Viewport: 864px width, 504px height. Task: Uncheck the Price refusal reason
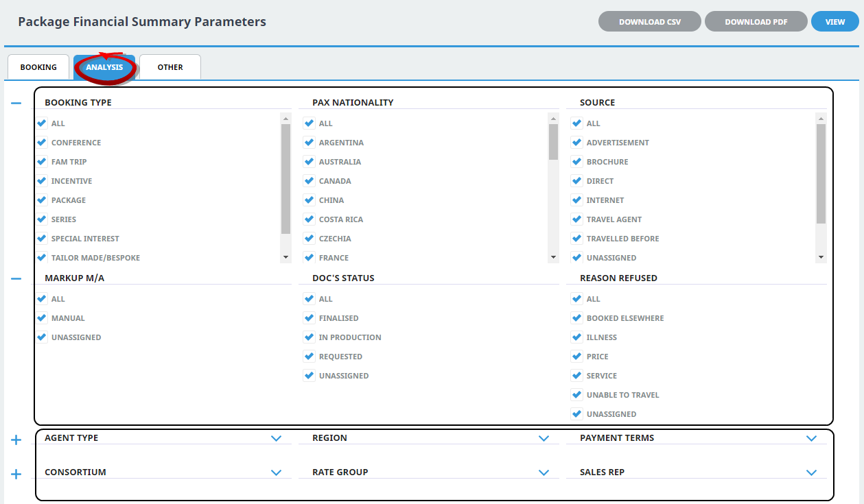577,357
